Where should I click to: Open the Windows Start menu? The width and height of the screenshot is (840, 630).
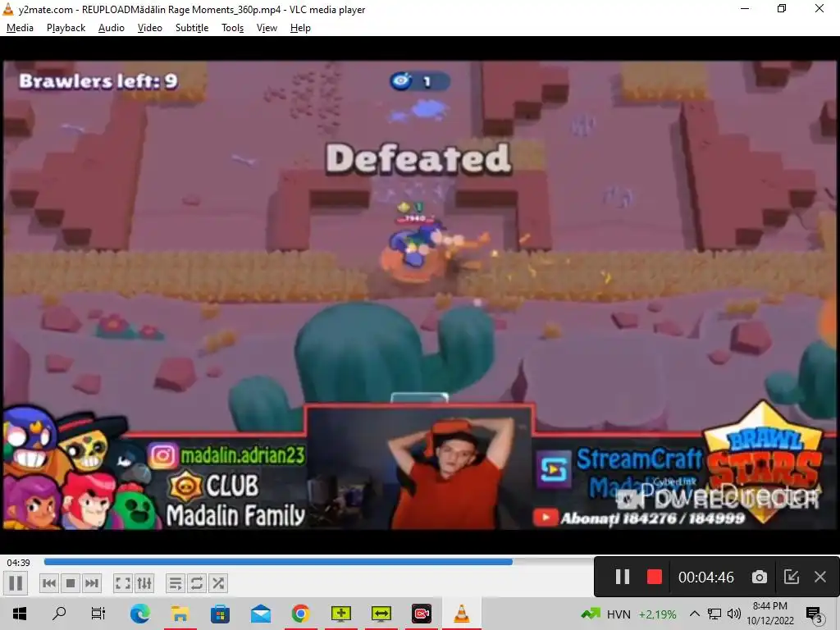click(20, 614)
